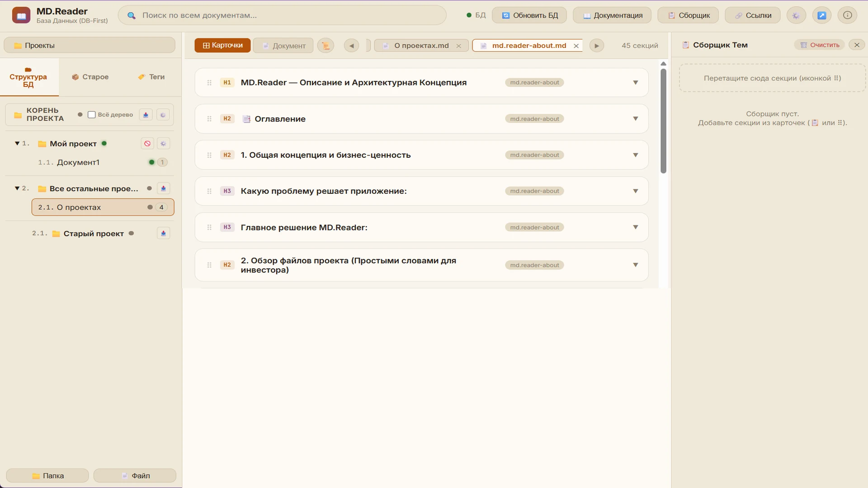Viewport: 868px width, 488px height.
Task: Go to previous tab with left arrow
Action: pos(351,46)
